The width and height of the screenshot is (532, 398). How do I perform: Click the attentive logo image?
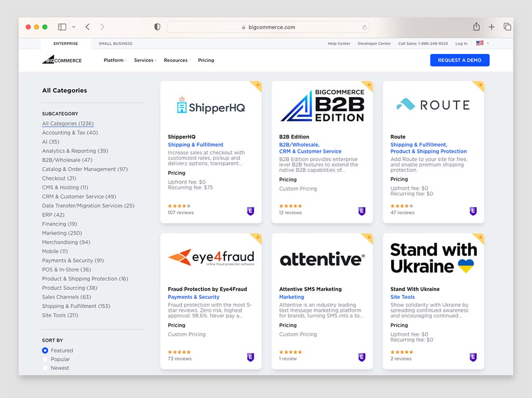point(322,259)
